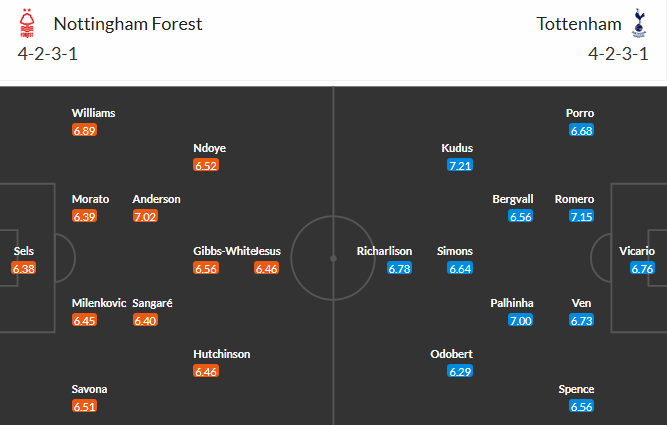Screen dimensions: 667x425
Task: Click Odobert's 6.29 rating badge
Action: point(460,371)
